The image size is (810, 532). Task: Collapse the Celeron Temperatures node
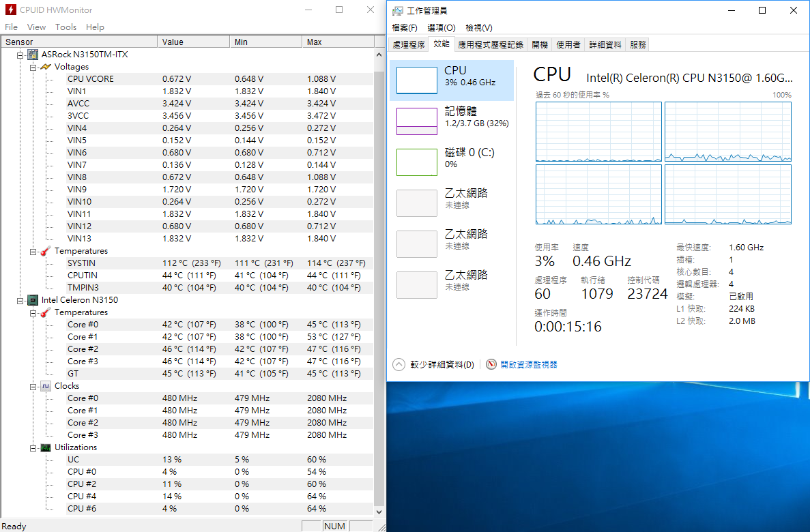tap(33, 313)
